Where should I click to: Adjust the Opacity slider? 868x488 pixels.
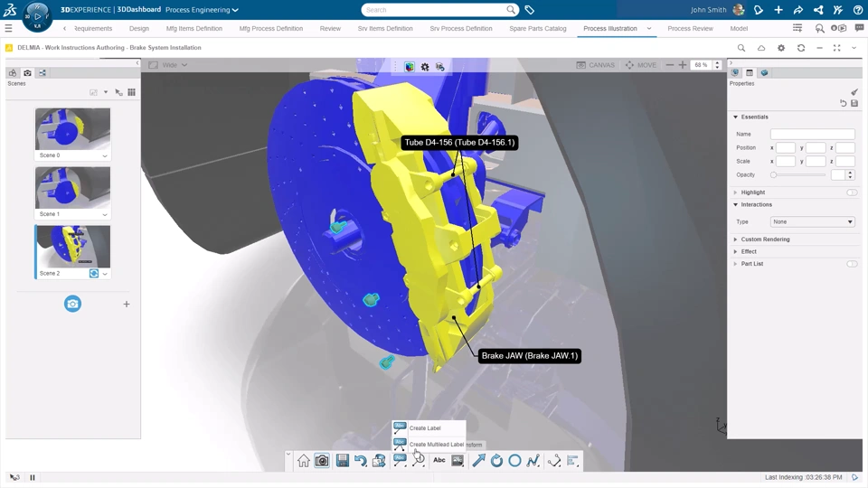[797, 174]
